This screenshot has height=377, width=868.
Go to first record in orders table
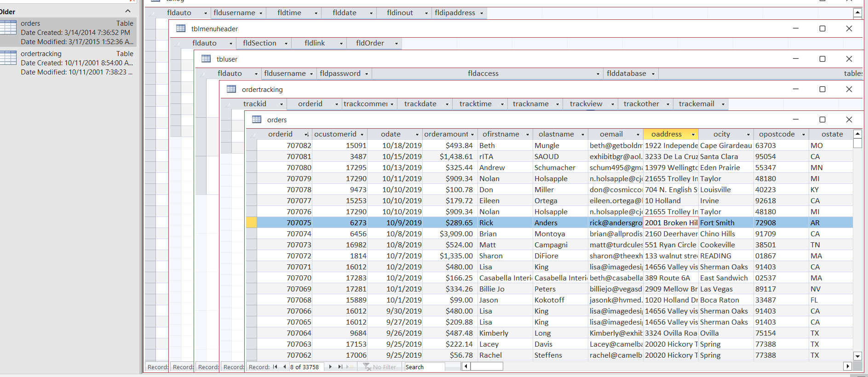coord(275,367)
